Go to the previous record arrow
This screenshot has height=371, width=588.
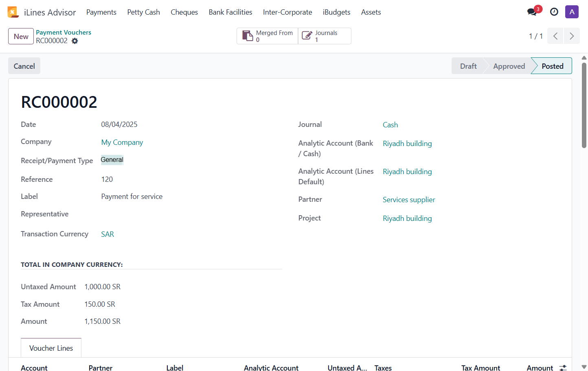[x=555, y=36]
